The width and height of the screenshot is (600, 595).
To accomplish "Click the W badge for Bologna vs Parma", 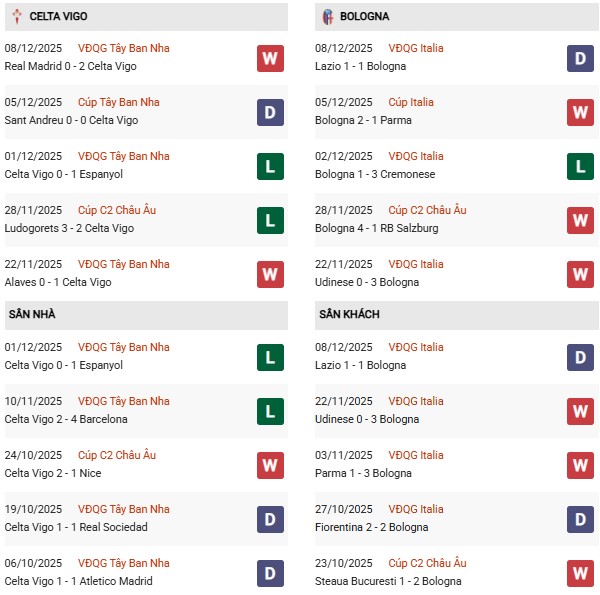I will 581,112.
